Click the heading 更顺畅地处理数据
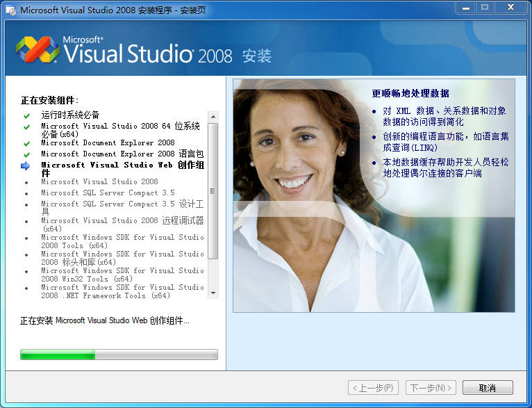This screenshot has height=408, width=532. [410, 93]
